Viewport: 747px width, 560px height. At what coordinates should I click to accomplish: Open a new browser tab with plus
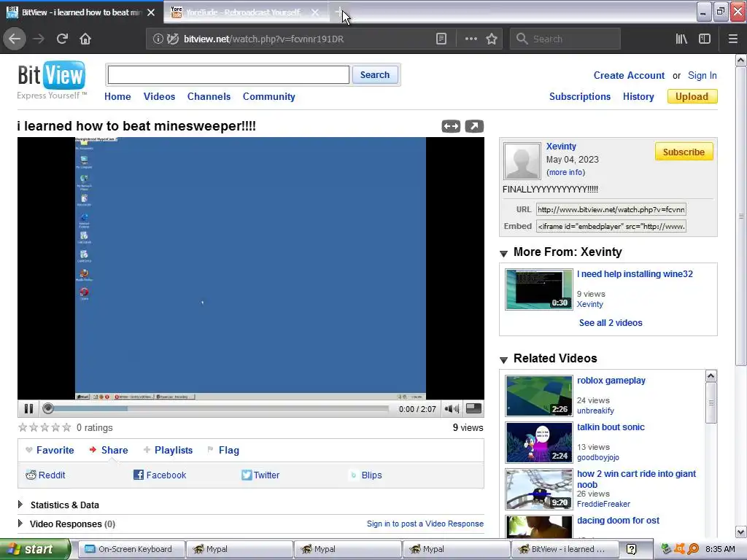point(338,12)
